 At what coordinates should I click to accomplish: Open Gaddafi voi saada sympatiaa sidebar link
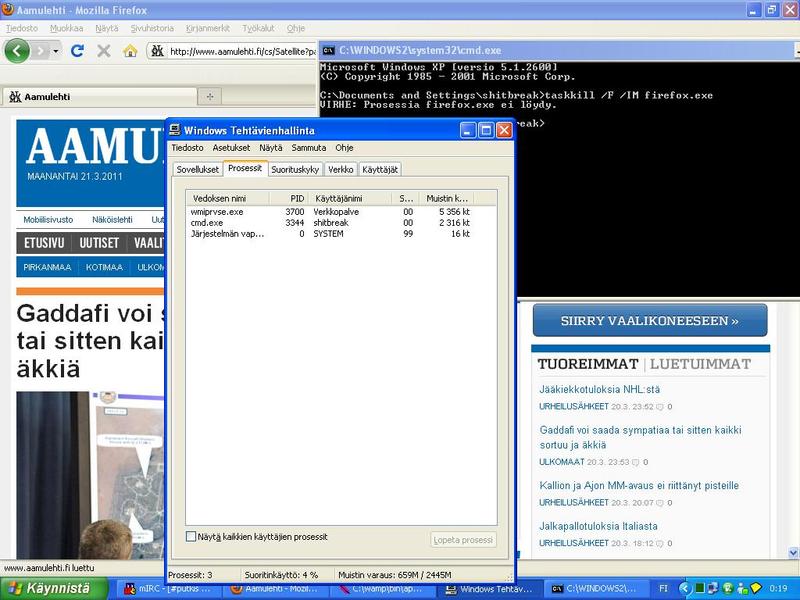(x=640, y=438)
